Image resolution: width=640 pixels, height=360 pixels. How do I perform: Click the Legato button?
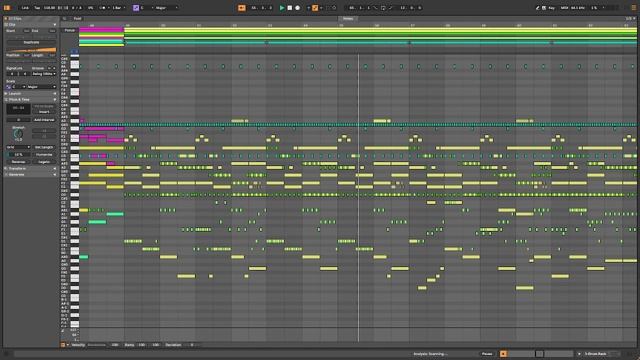(44, 162)
